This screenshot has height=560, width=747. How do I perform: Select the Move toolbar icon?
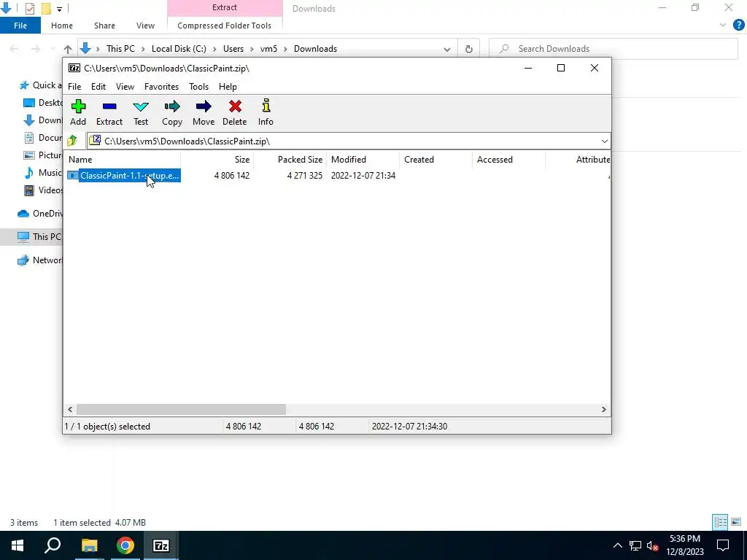204,112
